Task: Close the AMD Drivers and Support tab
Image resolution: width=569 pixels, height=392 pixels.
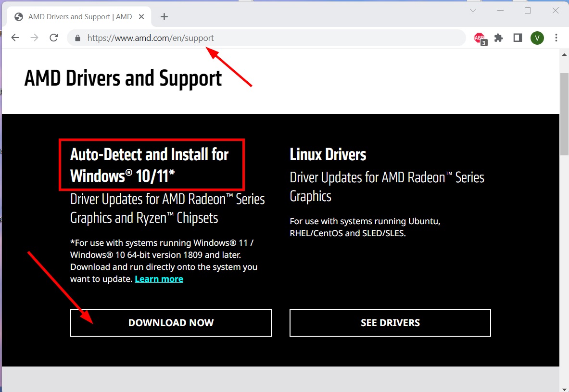Action: (x=141, y=17)
